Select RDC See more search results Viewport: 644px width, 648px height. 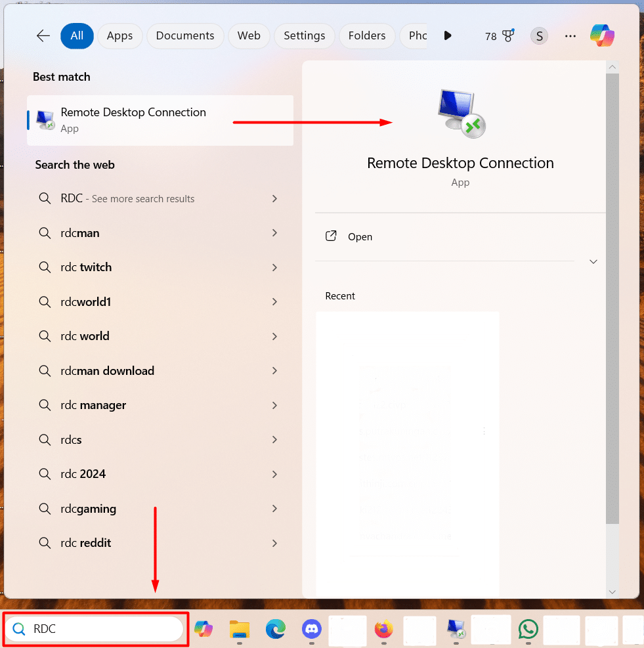click(160, 199)
